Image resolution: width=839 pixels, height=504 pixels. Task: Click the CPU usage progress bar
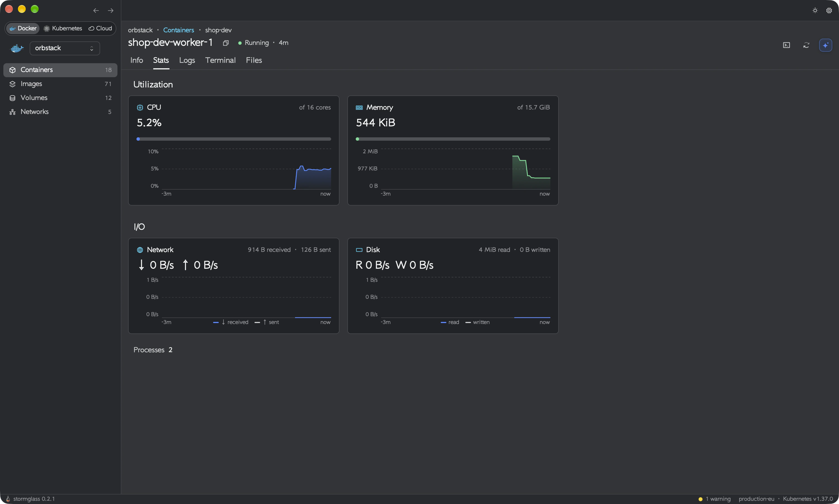click(234, 139)
